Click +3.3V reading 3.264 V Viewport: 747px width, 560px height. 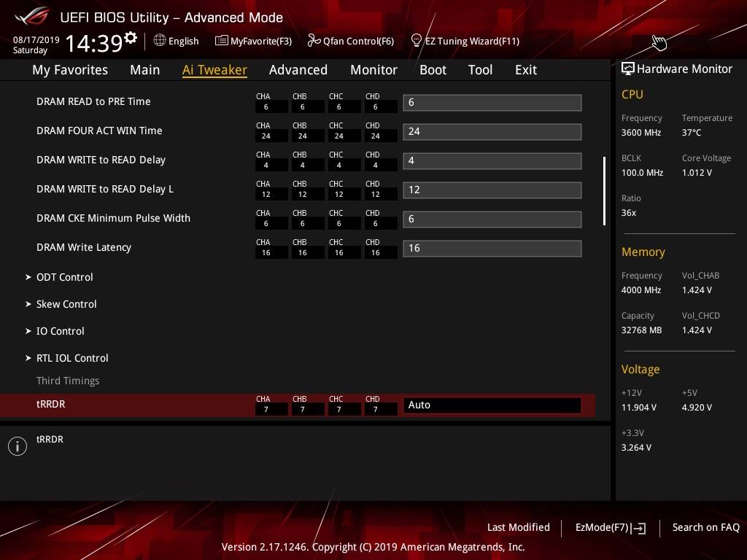coord(636,448)
